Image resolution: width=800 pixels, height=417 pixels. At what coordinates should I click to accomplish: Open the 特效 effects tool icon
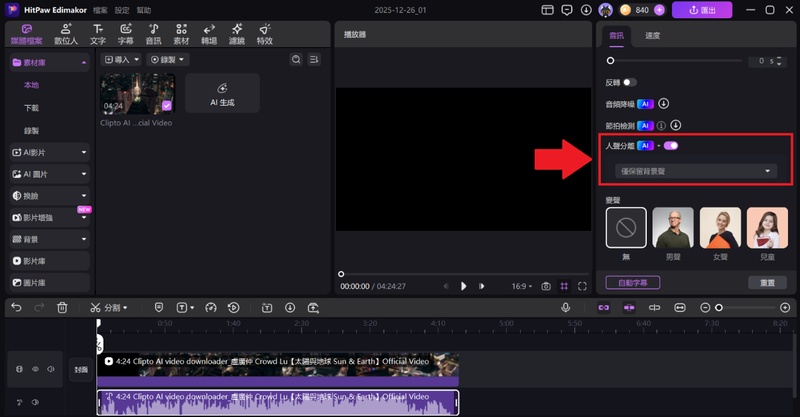pos(264,34)
